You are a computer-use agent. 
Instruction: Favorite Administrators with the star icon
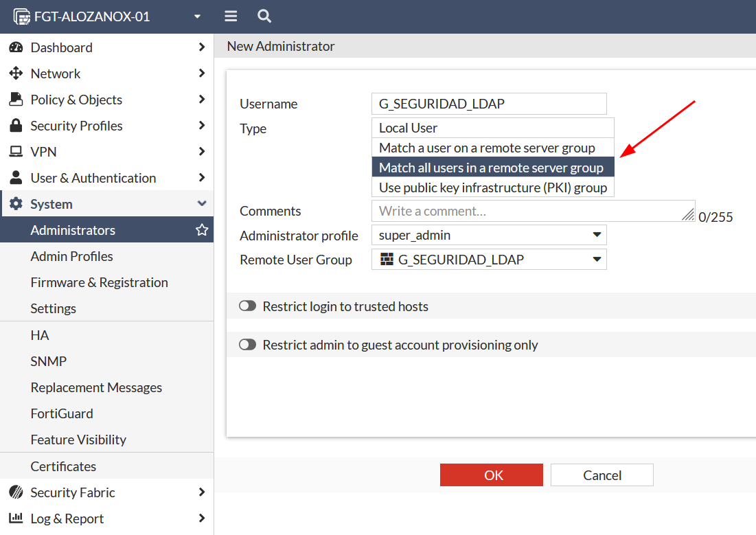tap(202, 230)
